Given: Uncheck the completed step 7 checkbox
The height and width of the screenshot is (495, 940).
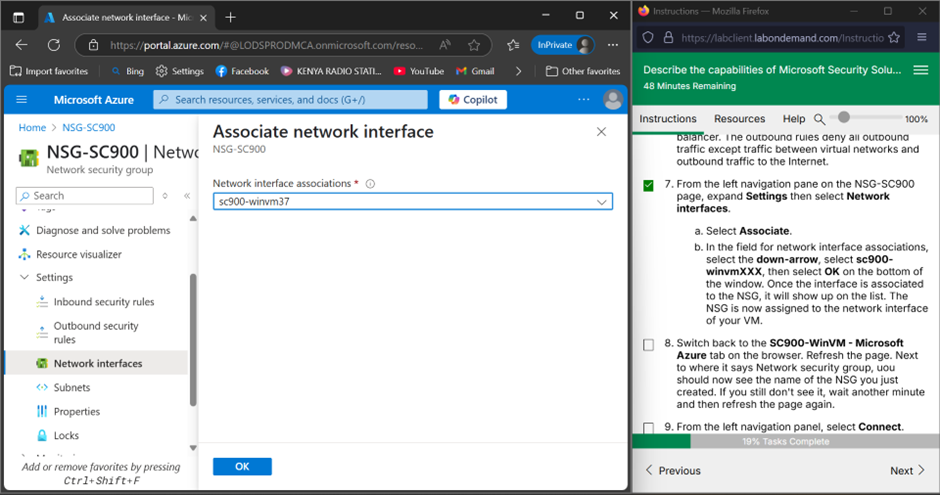Looking at the screenshot, I should tap(648, 185).
